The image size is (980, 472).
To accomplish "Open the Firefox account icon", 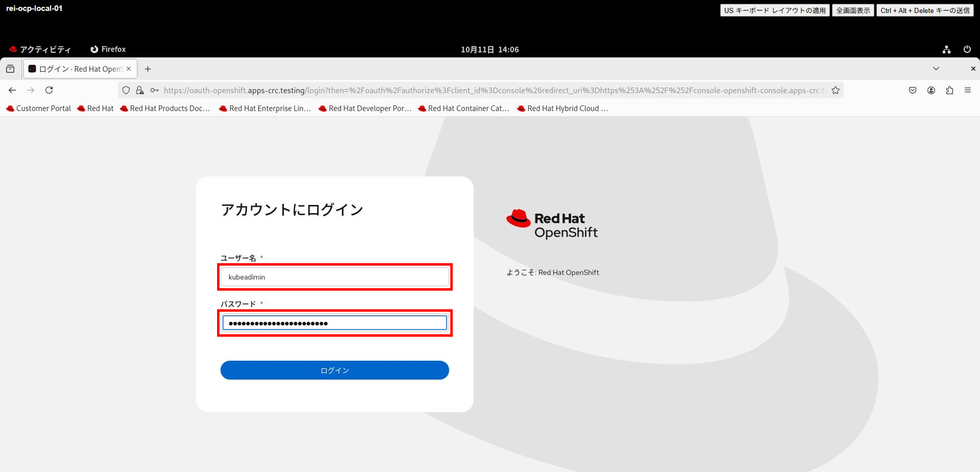I will (931, 90).
